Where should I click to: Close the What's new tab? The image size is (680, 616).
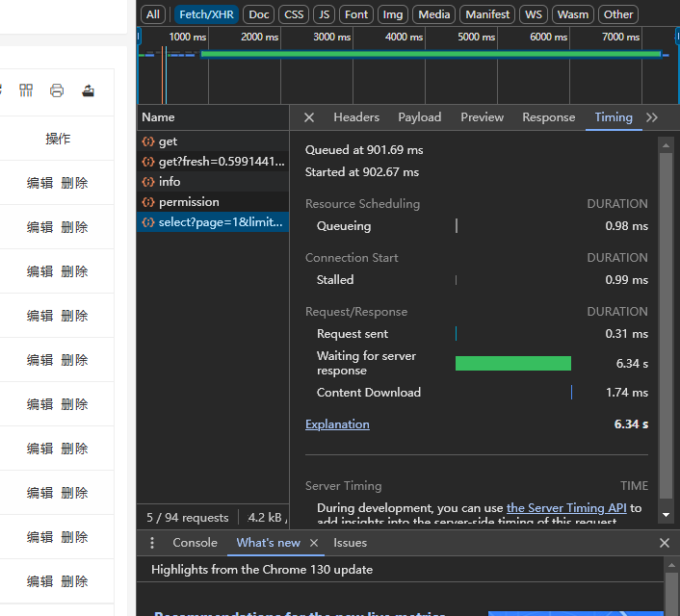tap(314, 543)
